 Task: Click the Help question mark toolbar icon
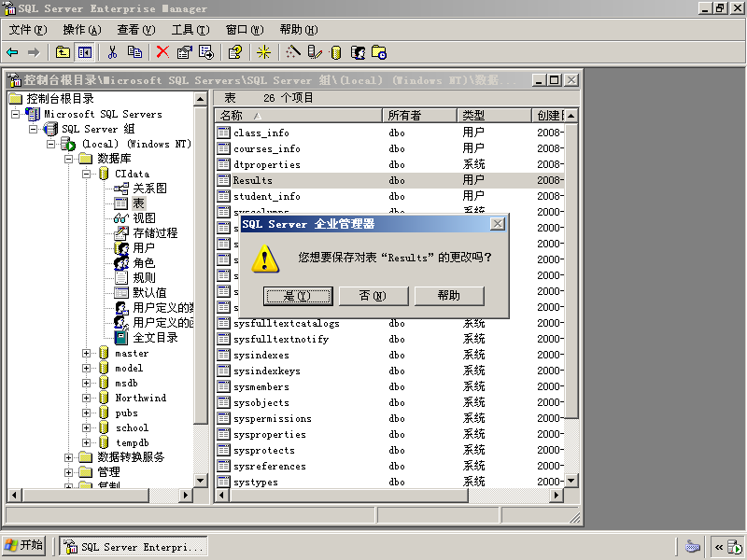click(x=235, y=52)
